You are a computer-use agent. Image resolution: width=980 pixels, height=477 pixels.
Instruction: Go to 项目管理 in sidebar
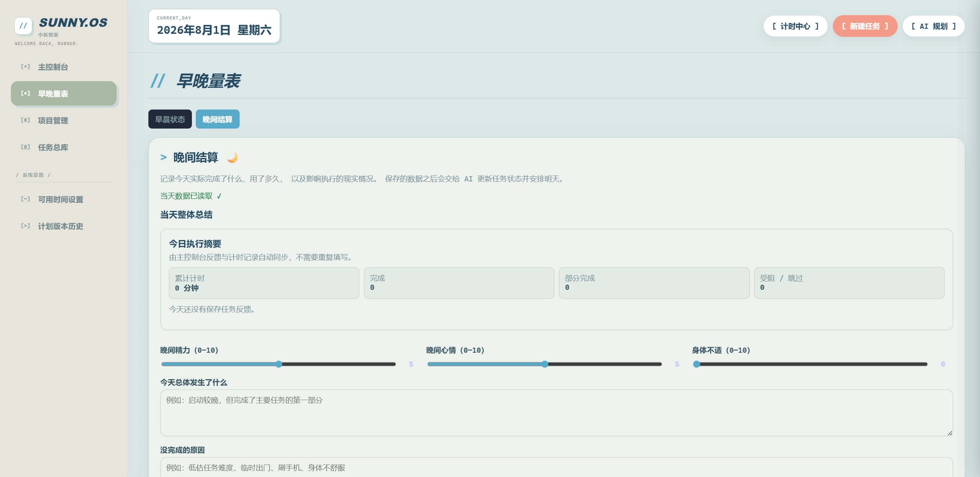coord(64,120)
